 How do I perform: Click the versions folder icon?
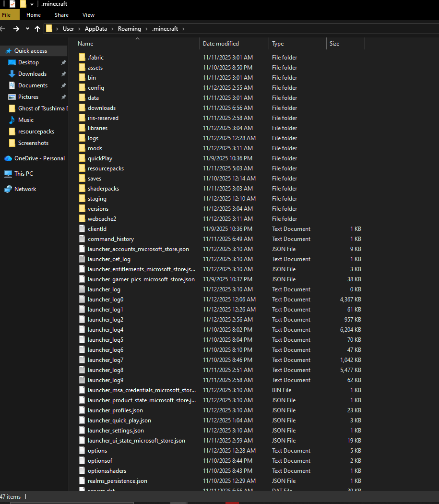point(82,209)
